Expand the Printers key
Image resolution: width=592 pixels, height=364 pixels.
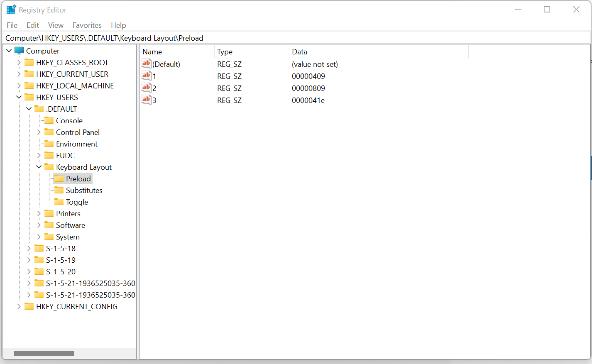point(39,213)
